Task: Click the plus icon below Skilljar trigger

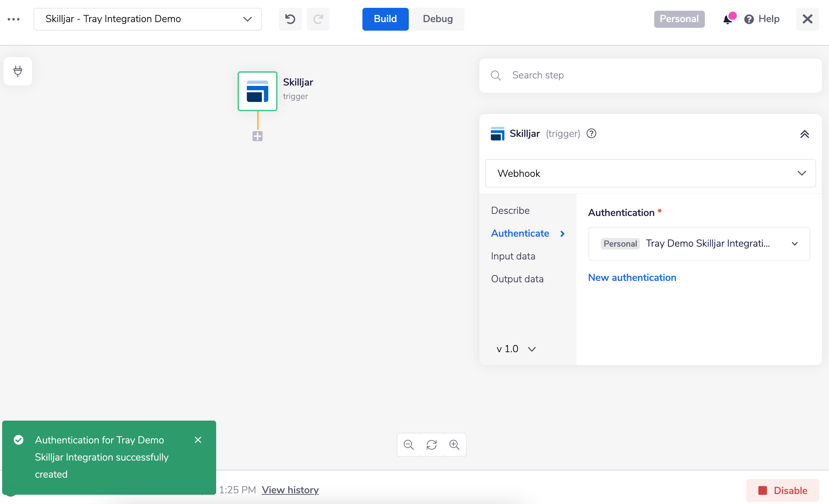Action: point(258,136)
